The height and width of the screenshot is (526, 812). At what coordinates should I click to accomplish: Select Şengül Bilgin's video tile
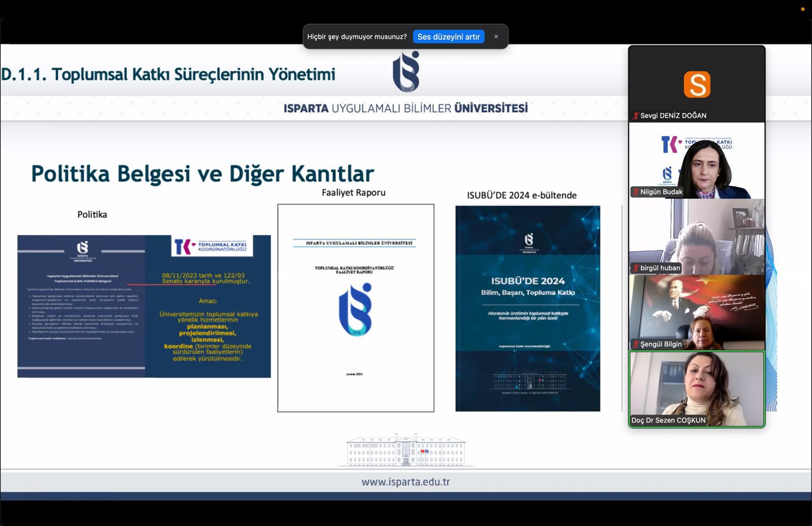pos(697,313)
